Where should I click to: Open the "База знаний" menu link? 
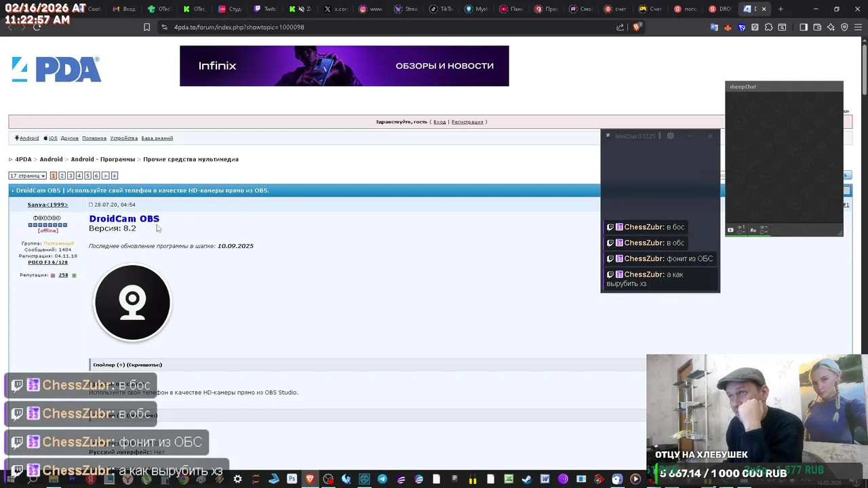(157, 138)
